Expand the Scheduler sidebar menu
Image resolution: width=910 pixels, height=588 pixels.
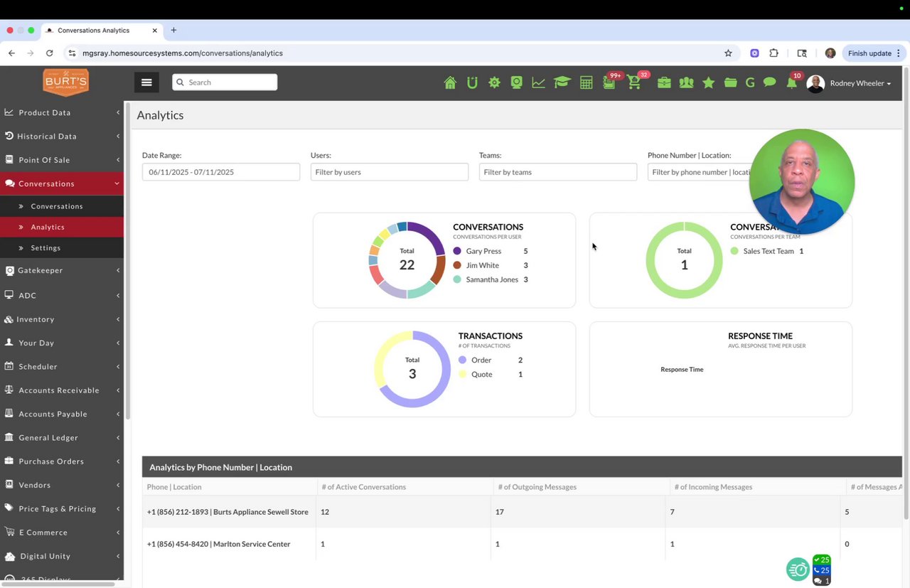pos(62,366)
